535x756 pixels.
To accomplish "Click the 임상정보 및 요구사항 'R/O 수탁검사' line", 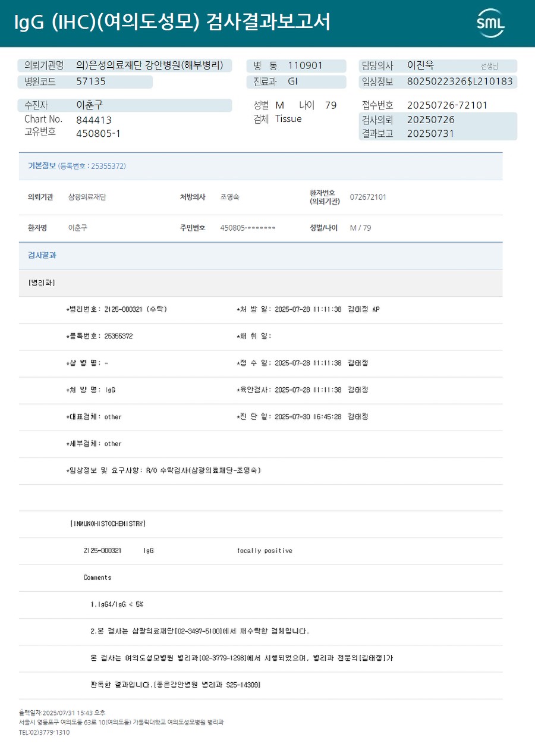I will pos(163,470).
